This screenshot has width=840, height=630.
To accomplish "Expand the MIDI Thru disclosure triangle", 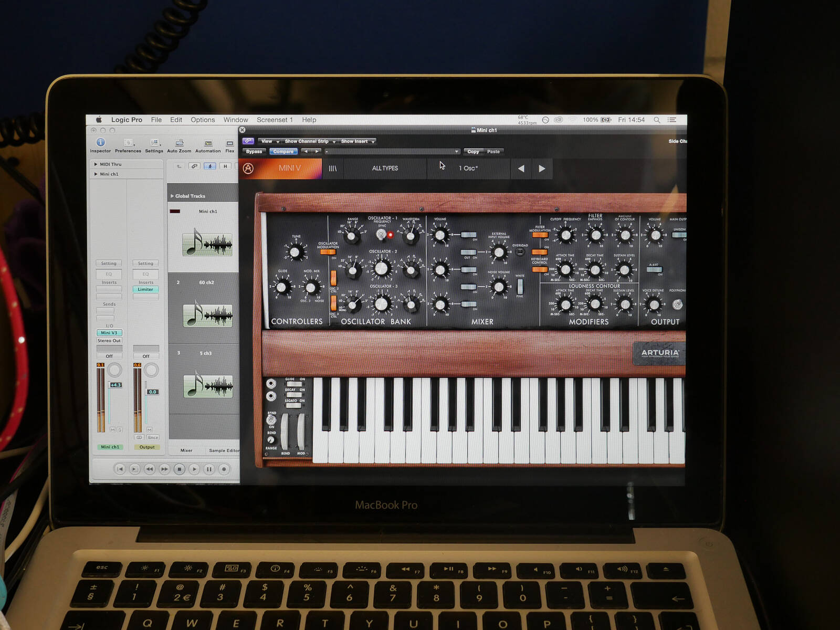I will click(x=96, y=164).
